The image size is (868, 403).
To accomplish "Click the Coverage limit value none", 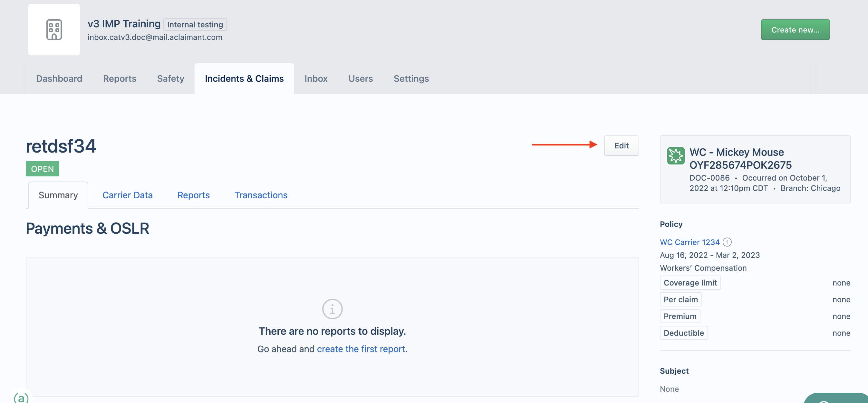I will [x=841, y=283].
